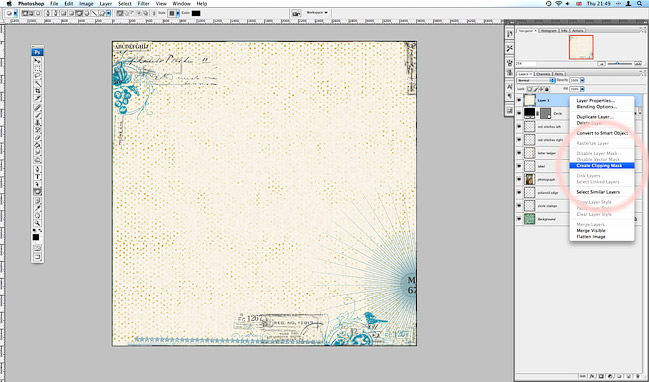Hide the Circle shape layer
649x382 pixels.
coord(519,113)
